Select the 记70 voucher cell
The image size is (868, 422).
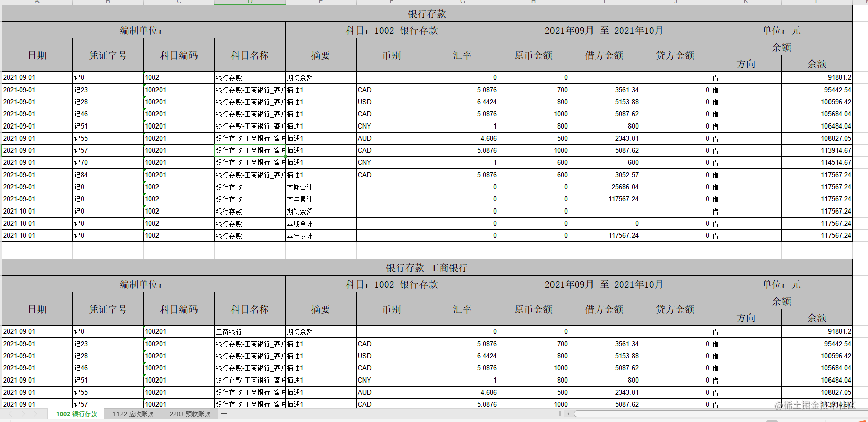[108, 163]
